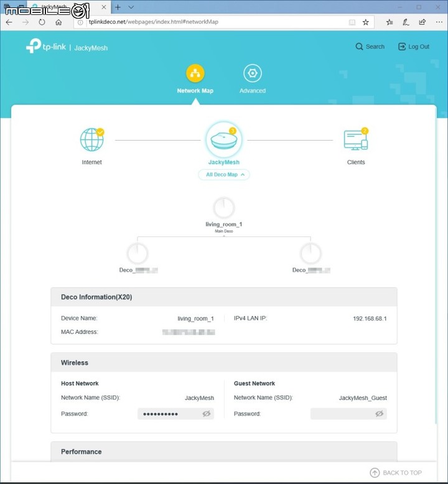Click the Guest Network password field
This screenshot has width=448, height=484.
coord(348,414)
